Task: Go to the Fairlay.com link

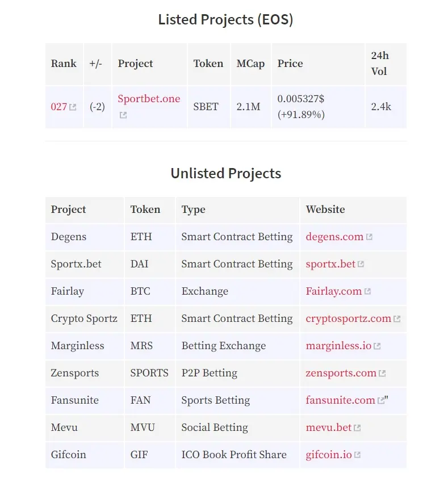Action: pos(334,291)
